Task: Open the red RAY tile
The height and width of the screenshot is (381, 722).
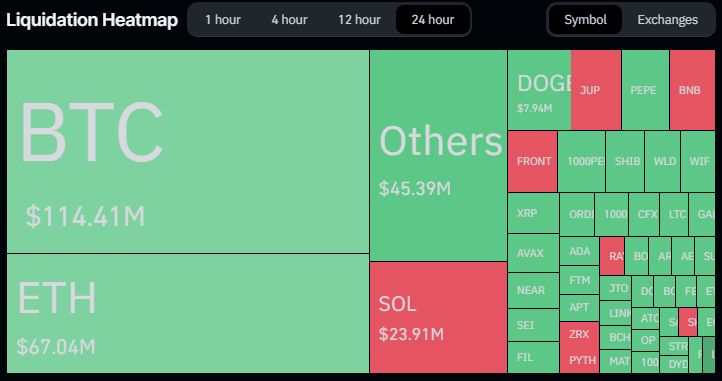Action: point(612,256)
